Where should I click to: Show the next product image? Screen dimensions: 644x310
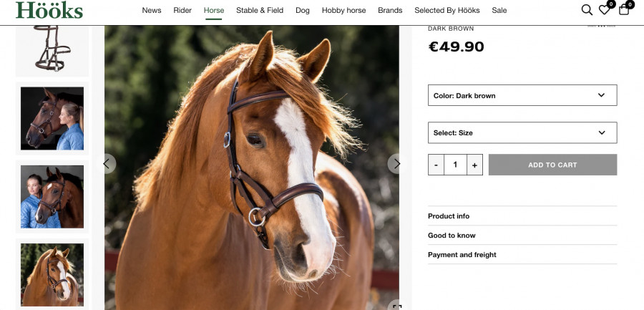[x=397, y=164]
